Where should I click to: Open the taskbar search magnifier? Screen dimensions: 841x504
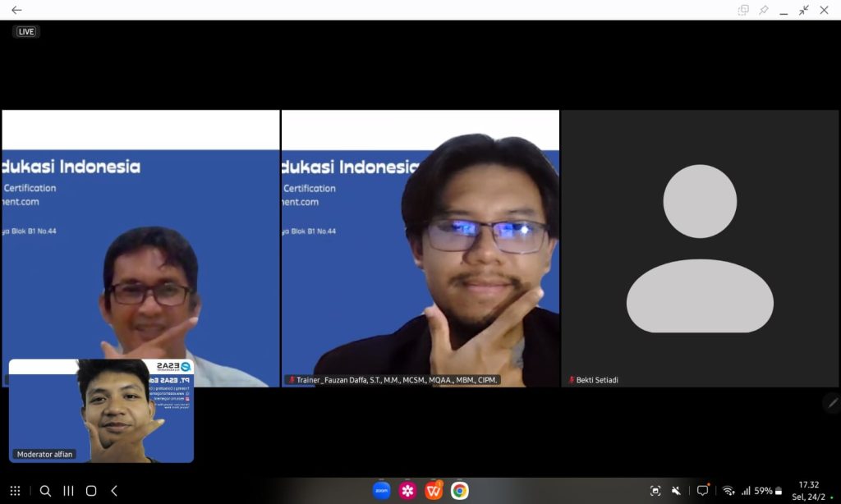click(45, 491)
